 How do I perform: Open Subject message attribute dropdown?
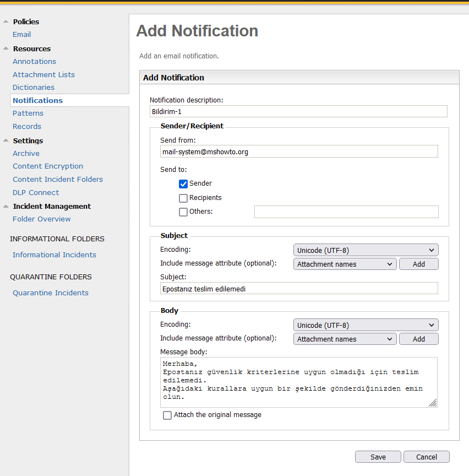pyautogui.click(x=345, y=264)
